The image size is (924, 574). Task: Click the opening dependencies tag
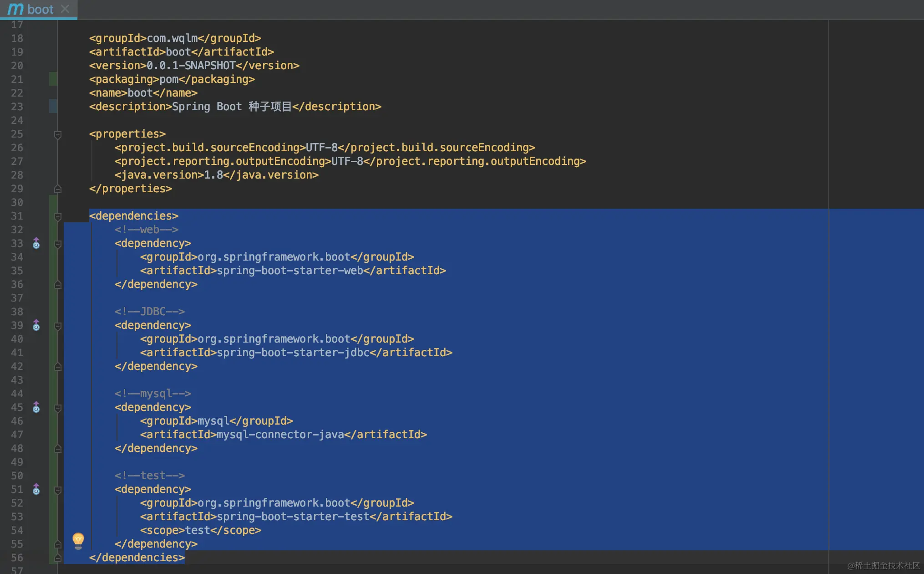[134, 216]
